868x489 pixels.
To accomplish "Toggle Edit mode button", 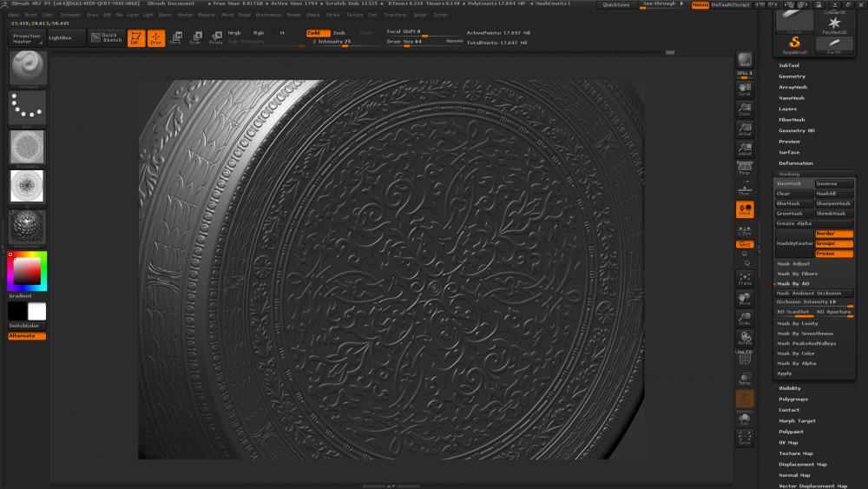I will point(136,38).
